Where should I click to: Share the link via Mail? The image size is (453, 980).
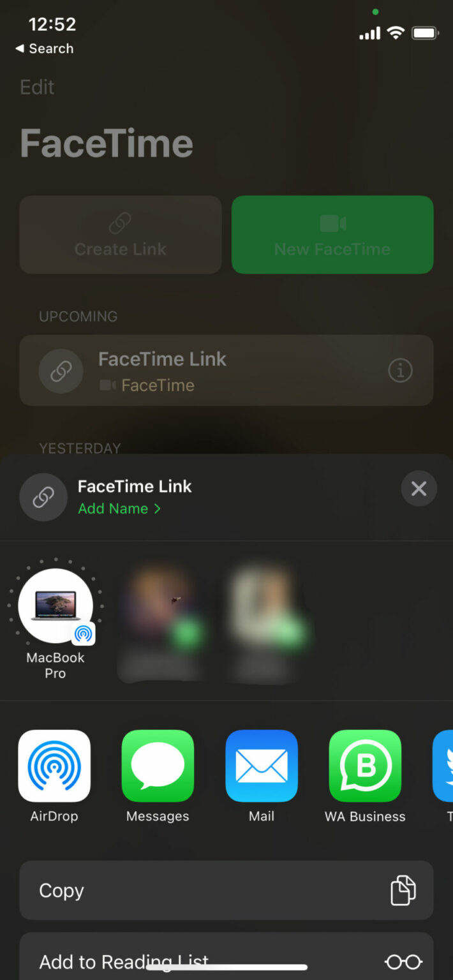(x=262, y=766)
